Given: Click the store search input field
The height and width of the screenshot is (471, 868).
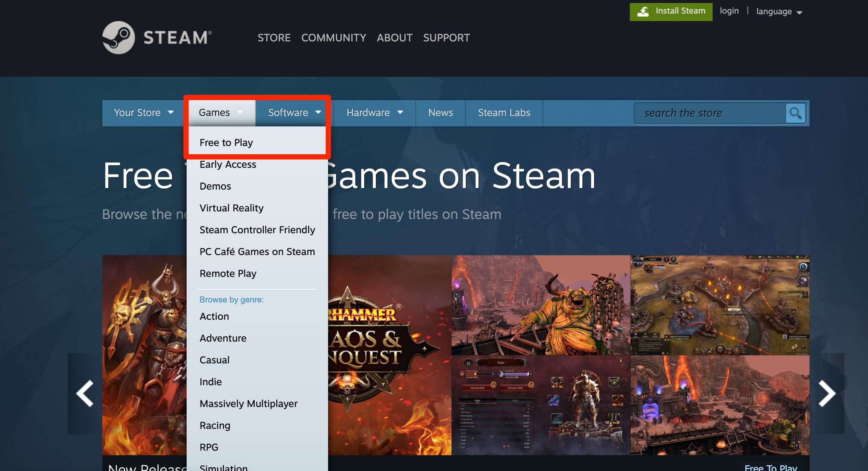Looking at the screenshot, I should click(x=713, y=112).
